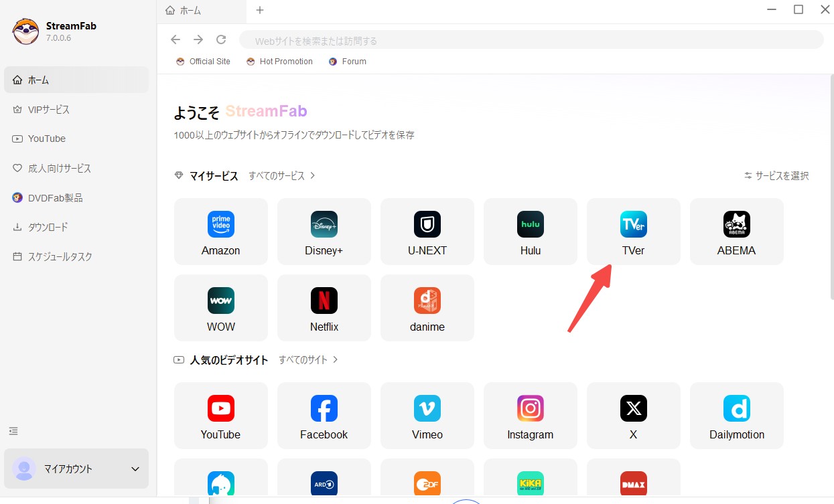Click サービスを選択 to pick services

coord(777,175)
